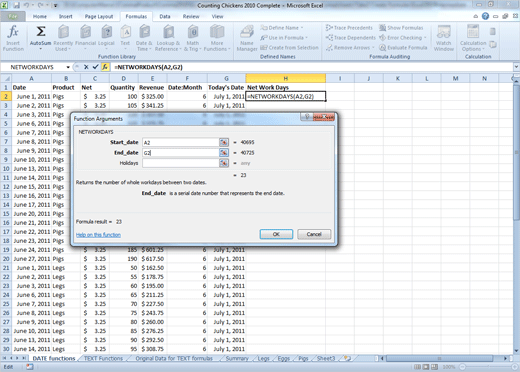Click Trace Precedents
The width and height of the screenshot is (520, 372).
349,28
